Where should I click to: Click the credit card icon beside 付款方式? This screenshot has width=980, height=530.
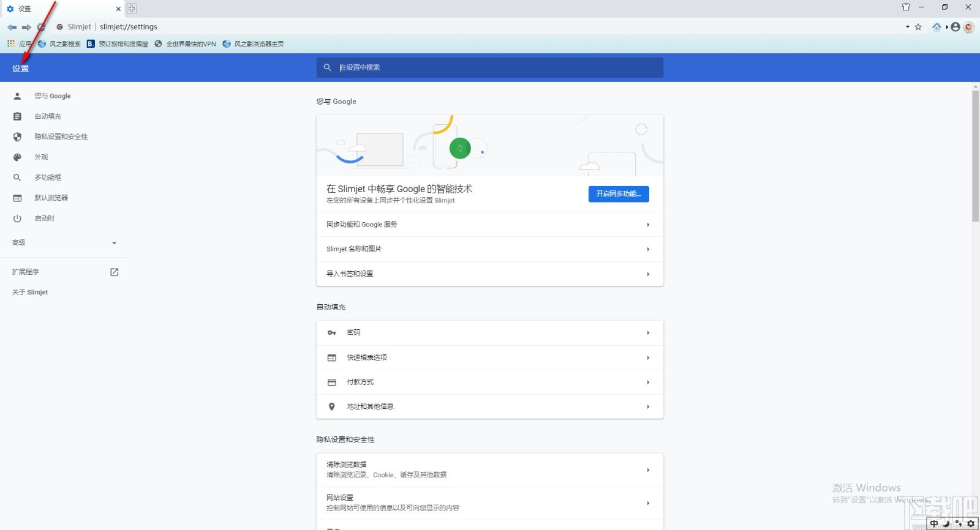click(331, 382)
